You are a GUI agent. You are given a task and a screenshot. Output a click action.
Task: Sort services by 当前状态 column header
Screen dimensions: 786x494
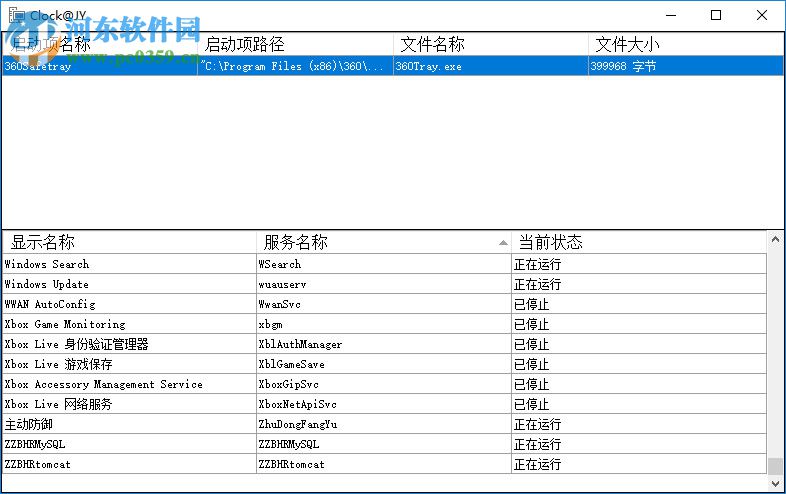click(639, 242)
